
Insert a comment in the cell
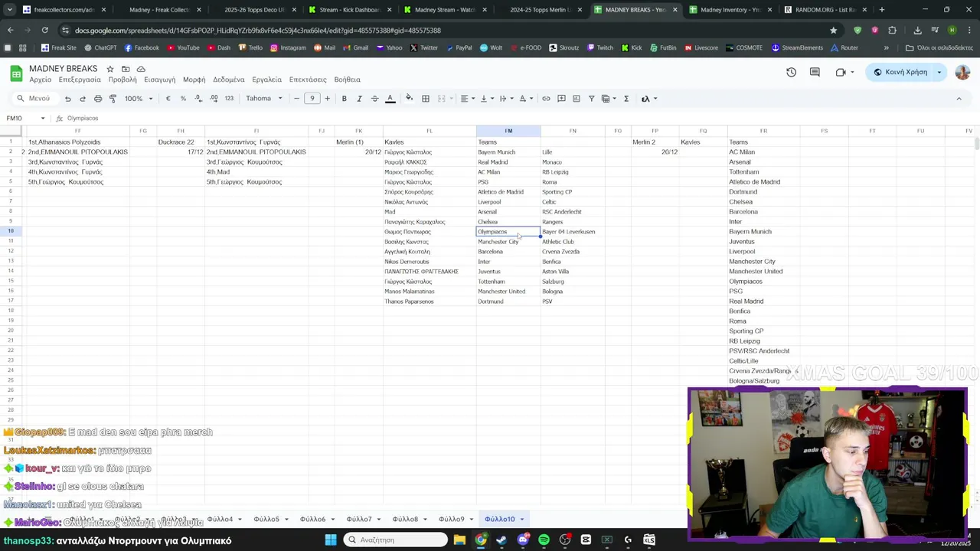coord(561,99)
